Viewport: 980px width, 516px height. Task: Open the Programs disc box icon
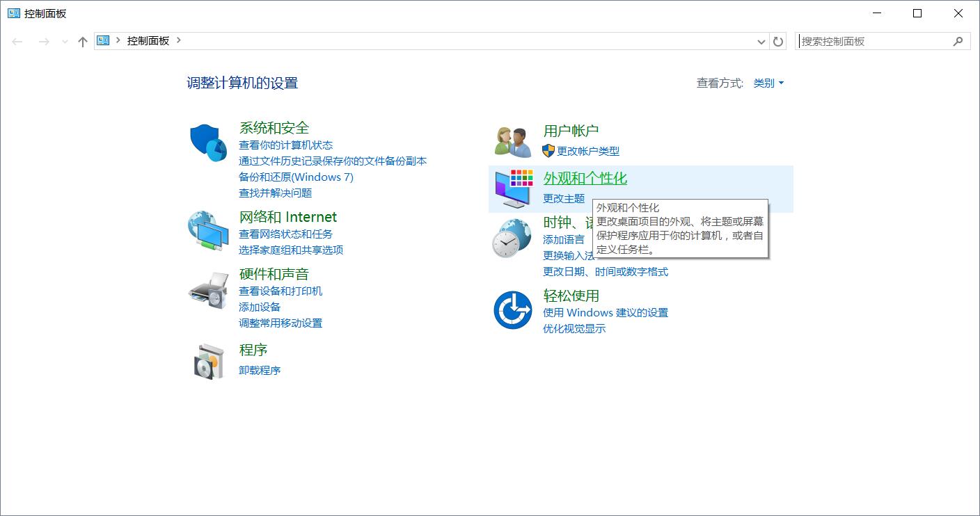coord(209,361)
